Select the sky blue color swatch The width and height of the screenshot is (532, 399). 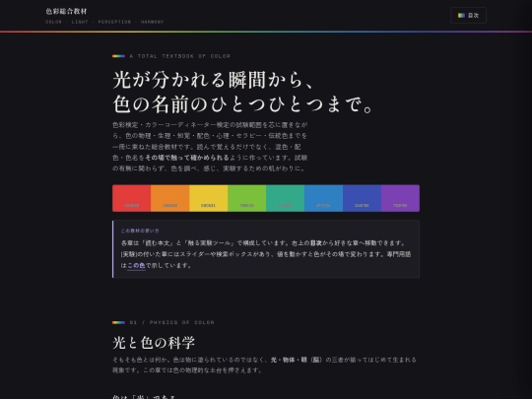[x=323, y=198]
